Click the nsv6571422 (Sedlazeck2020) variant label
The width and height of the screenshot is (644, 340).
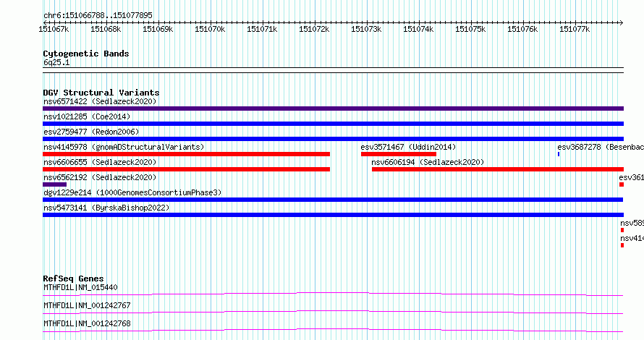point(100,101)
